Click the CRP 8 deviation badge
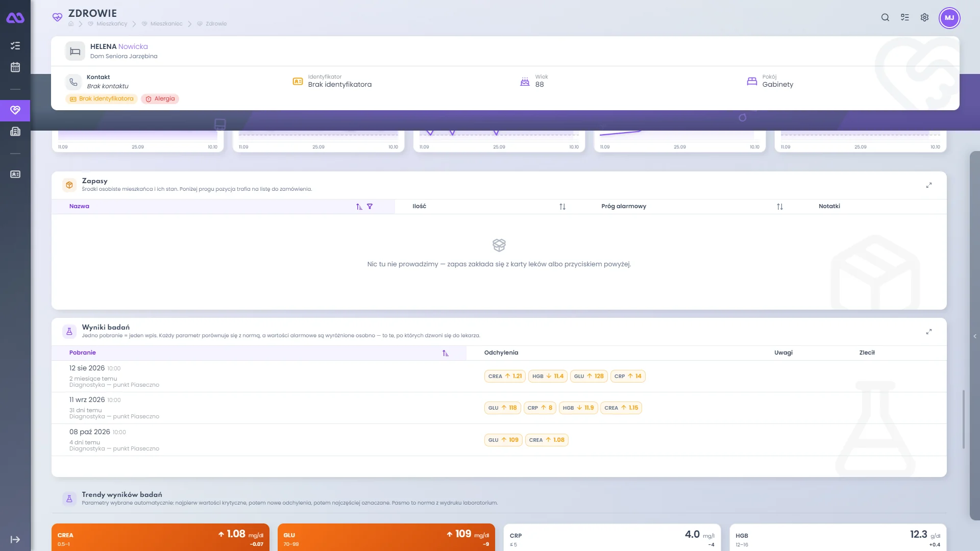Screen dimensions: 980x551 (x=540, y=408)
